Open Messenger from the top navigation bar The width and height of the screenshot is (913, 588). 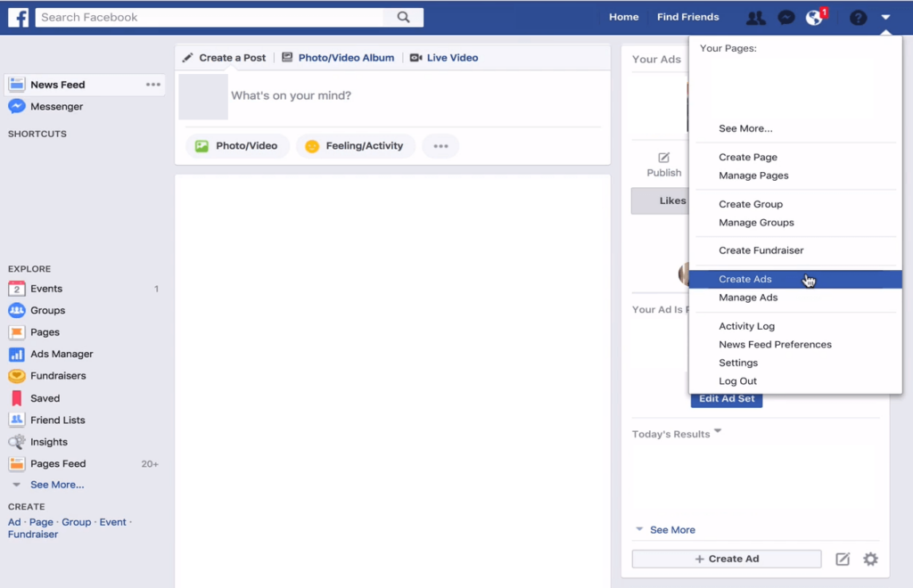click(x=786, y=16)
